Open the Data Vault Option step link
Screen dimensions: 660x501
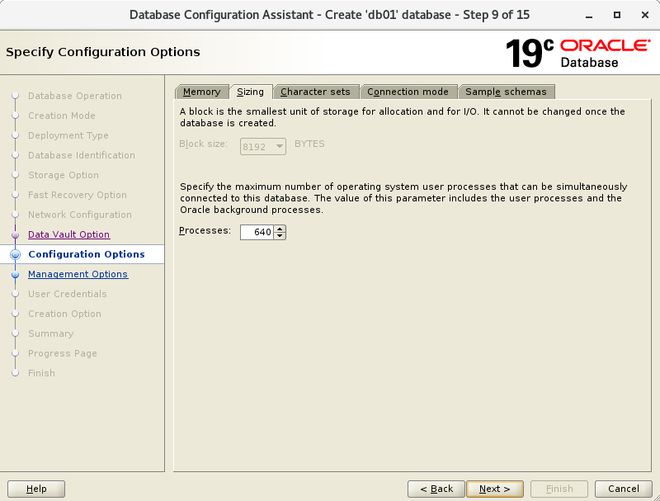[69, 235]
